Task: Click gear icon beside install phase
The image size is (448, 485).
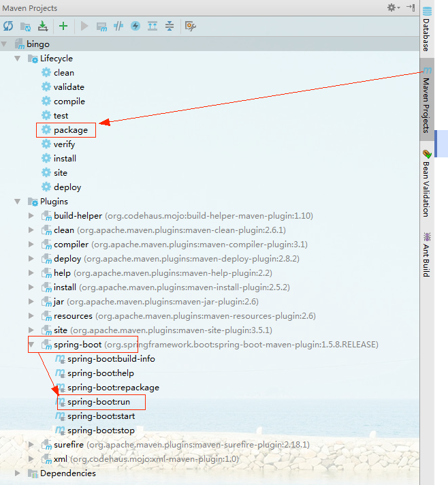Action: (x=46, y=158)
